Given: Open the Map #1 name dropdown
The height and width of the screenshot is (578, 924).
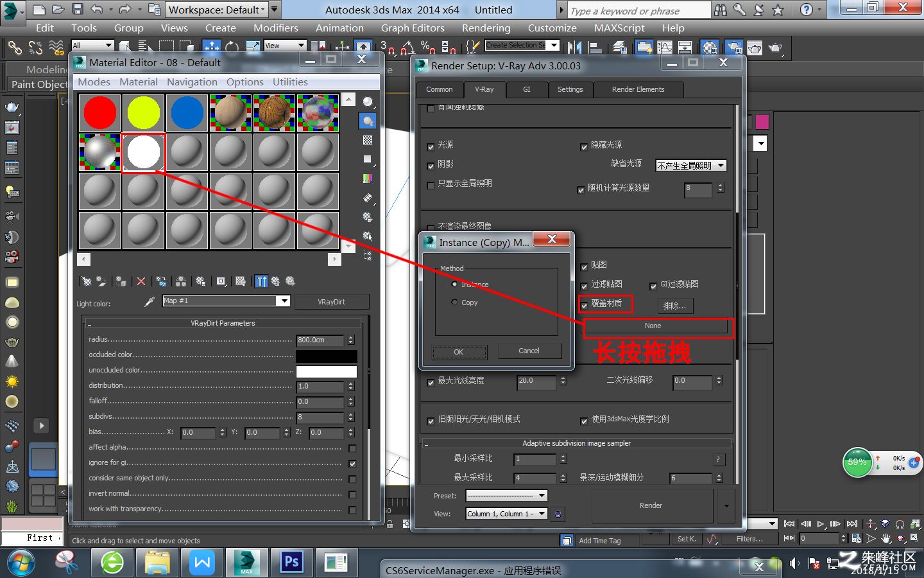Looking at the screenshot, I should pyautogui.click(x=226, y=301).
